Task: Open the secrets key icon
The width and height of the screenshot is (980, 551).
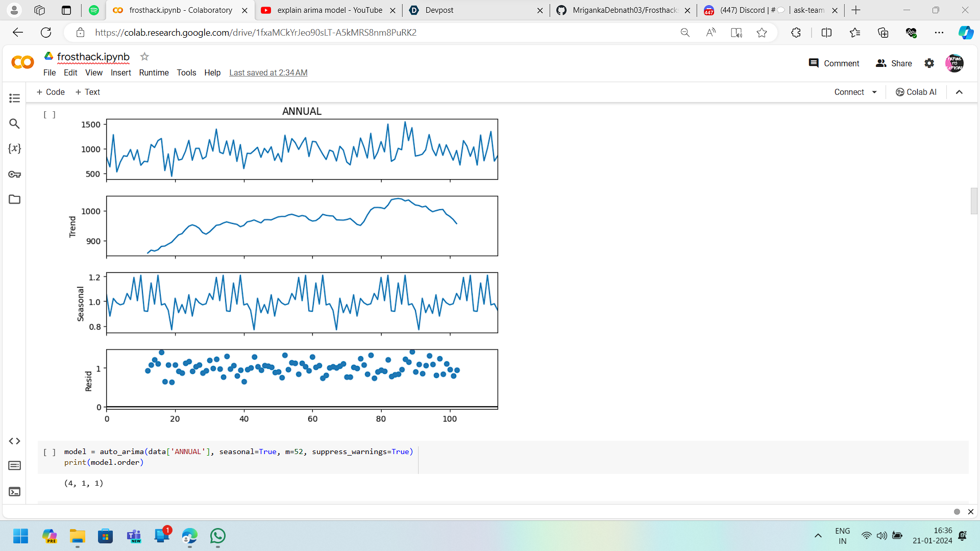Action: click(x=14, y=174)
